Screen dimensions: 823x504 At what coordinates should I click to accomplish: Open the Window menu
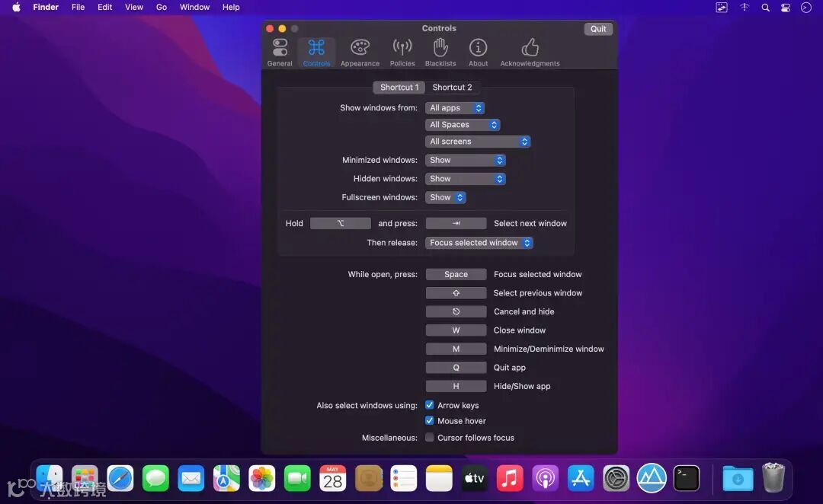(195, 8)
